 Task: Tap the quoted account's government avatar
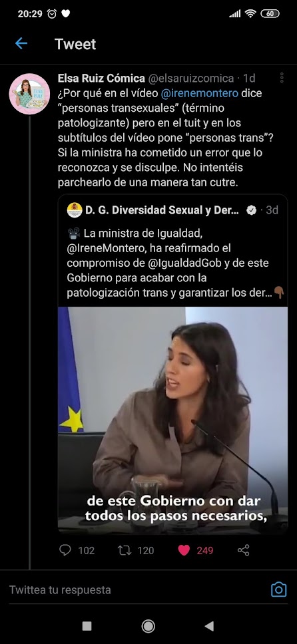pos(75,210)
